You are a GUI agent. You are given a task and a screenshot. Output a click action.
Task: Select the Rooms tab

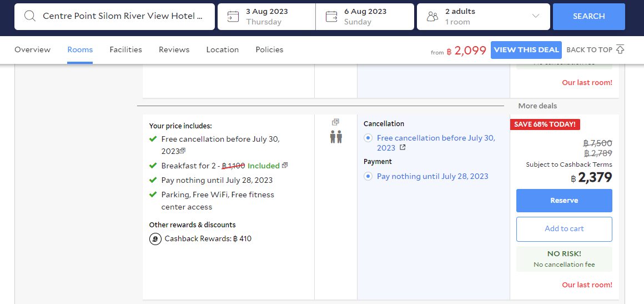80,50
